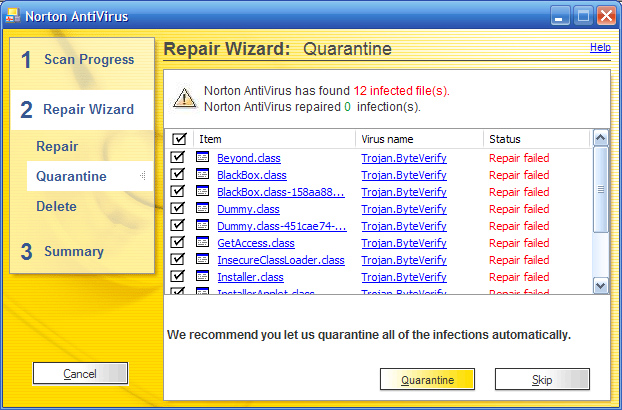The height and width of the screenshot is (410, 622).
Task: Click the Skip button
Action: coord(542,379)
